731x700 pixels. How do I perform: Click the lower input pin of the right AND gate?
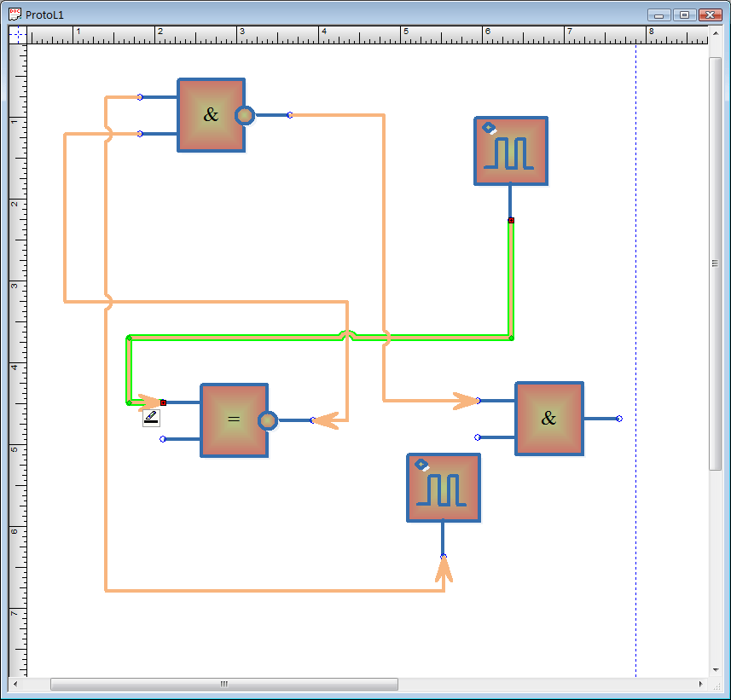(478, 437)
